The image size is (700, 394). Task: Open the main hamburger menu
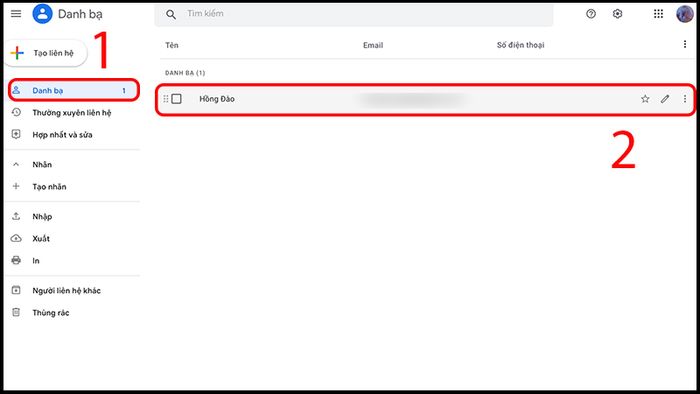[x=16, y=13]
